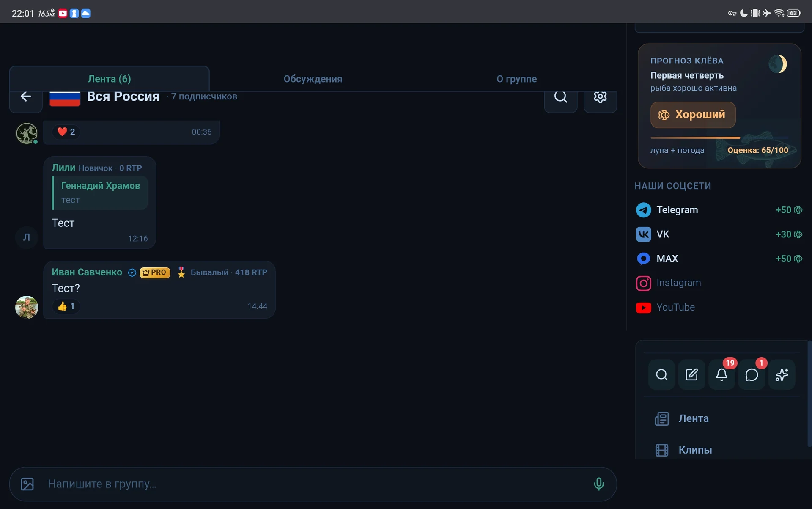Screen dimensions: 812x509
Task: Click the compose post pencil icon
Action: point(691,374)
